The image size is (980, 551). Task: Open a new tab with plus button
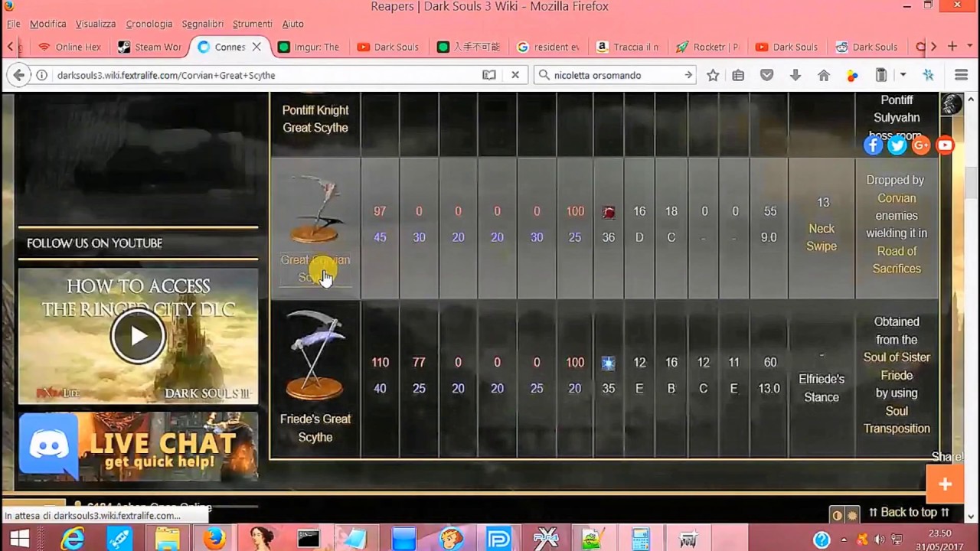pos(952,47)
